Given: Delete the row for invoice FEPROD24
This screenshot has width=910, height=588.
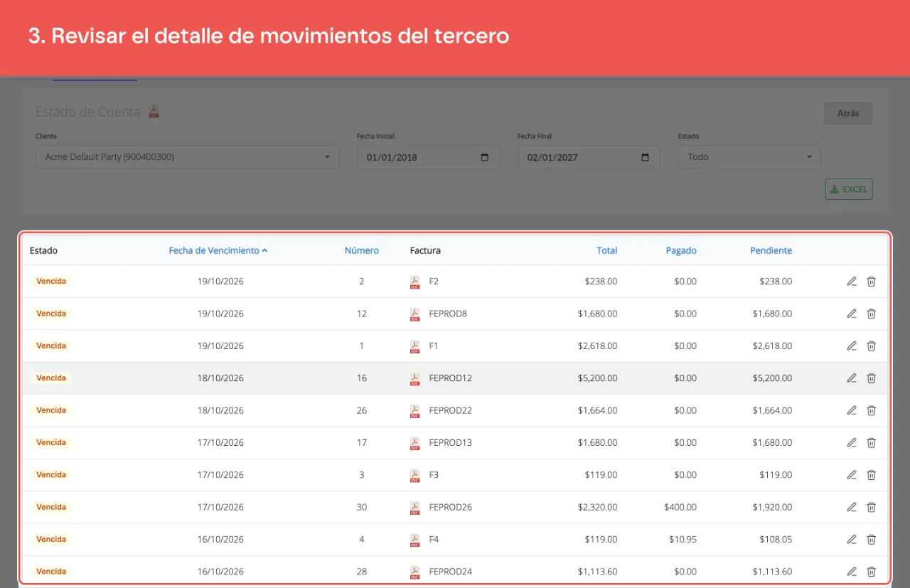Looking at the screenshot, I should 872,572.
